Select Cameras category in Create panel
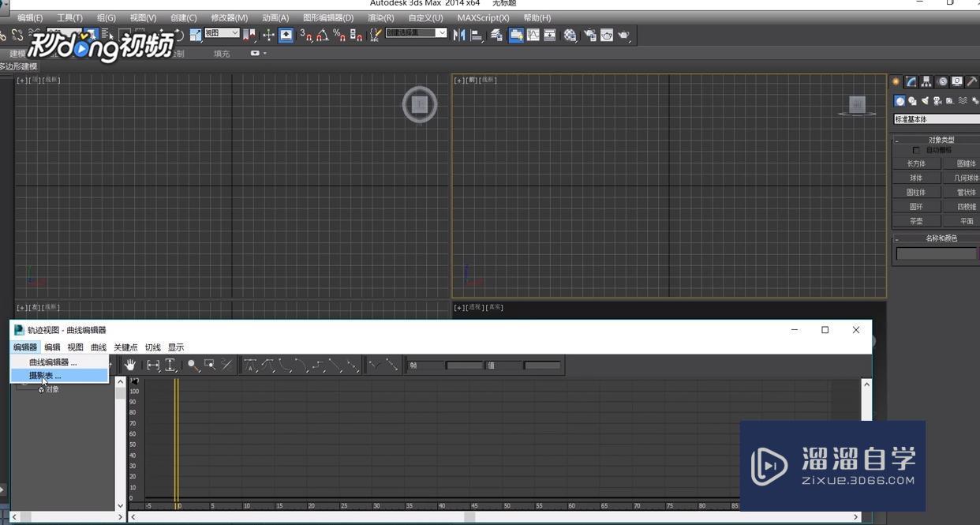 click(937, 101)
